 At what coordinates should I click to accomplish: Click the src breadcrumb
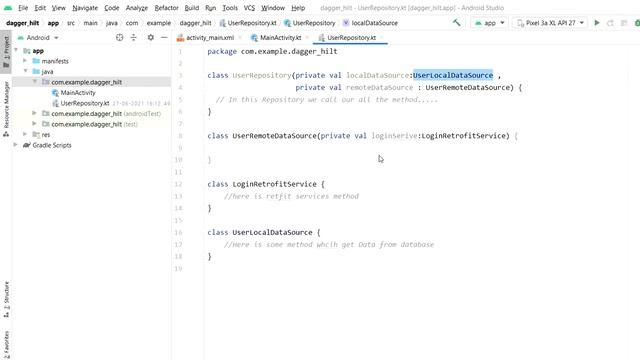pos(71,23)
